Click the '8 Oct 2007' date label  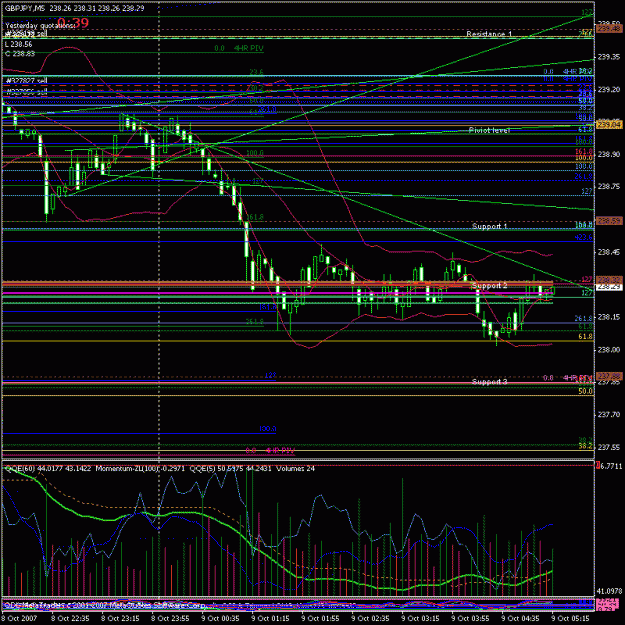[19, 618]
